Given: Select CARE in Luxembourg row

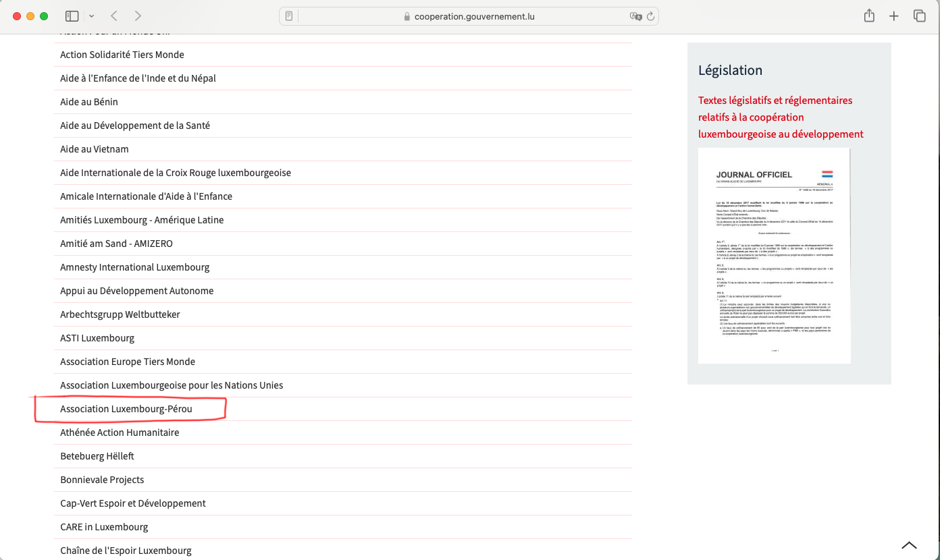Looking at the screenshot, I should [x=343, y=527].
